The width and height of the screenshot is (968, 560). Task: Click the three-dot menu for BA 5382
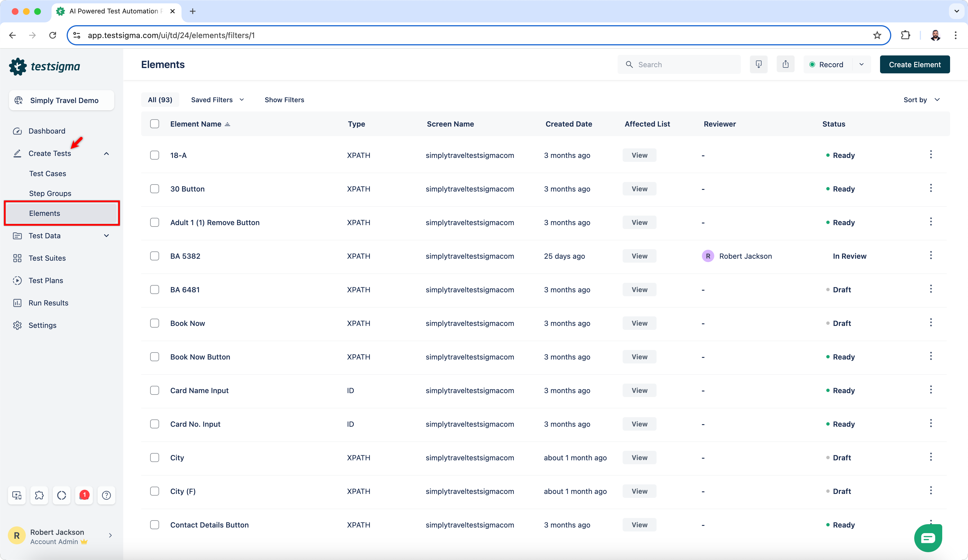click(x=930, y=255)
